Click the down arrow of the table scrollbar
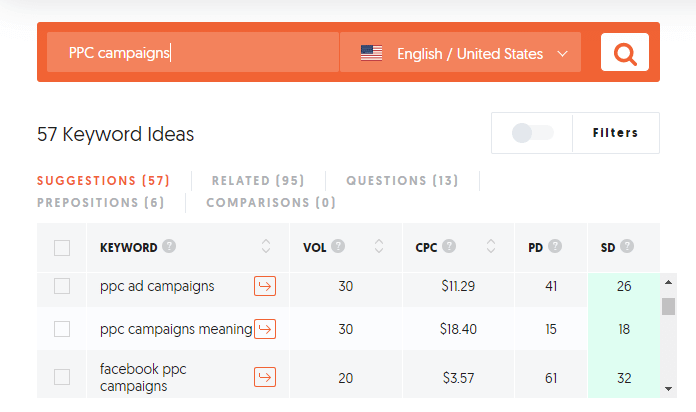This screenshot has height=412, width=696. tap(668, 389)
